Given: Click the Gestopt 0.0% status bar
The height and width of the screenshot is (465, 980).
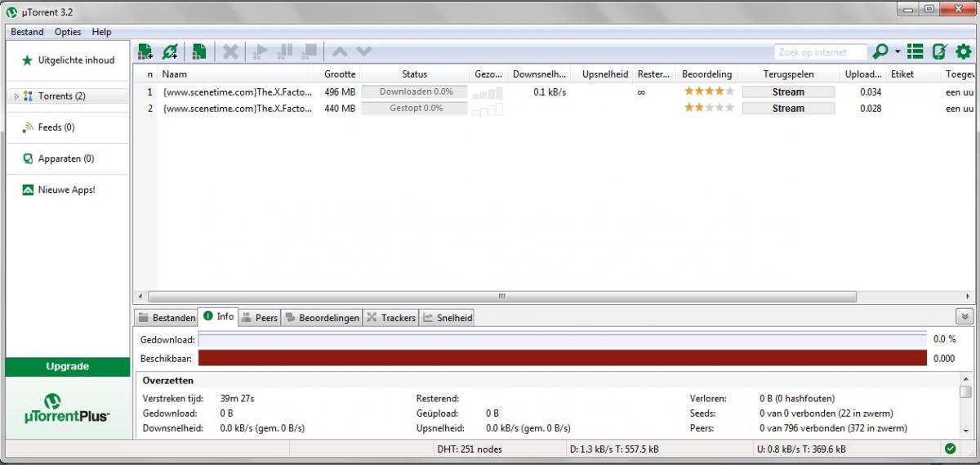Looking at the screenshot, I should coord(415,108).
